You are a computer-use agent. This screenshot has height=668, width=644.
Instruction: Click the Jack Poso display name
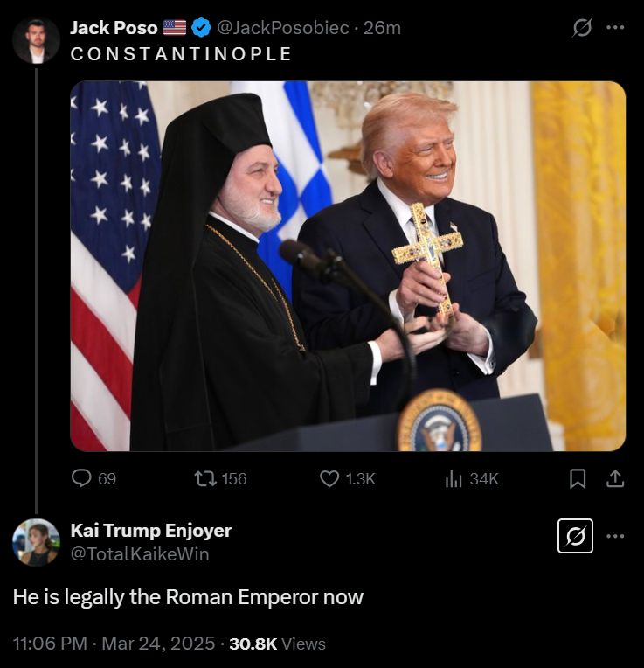tap(114, 28)
